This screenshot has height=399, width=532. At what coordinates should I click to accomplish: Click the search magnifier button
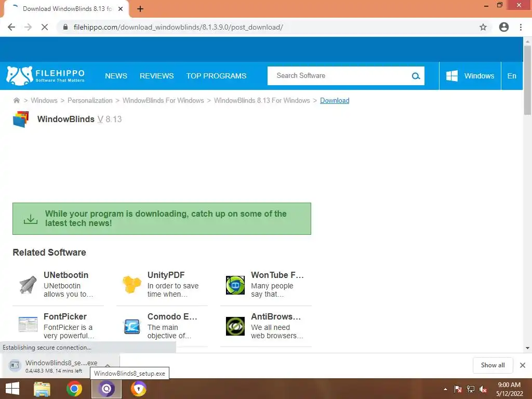(416, 76)
